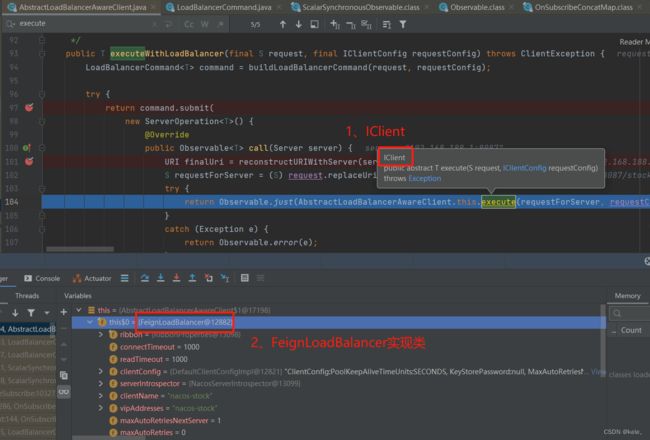Screen dimensions: 650x440
Task: Click the override gutter icon on line 100
Action: (x=27, y=148)
